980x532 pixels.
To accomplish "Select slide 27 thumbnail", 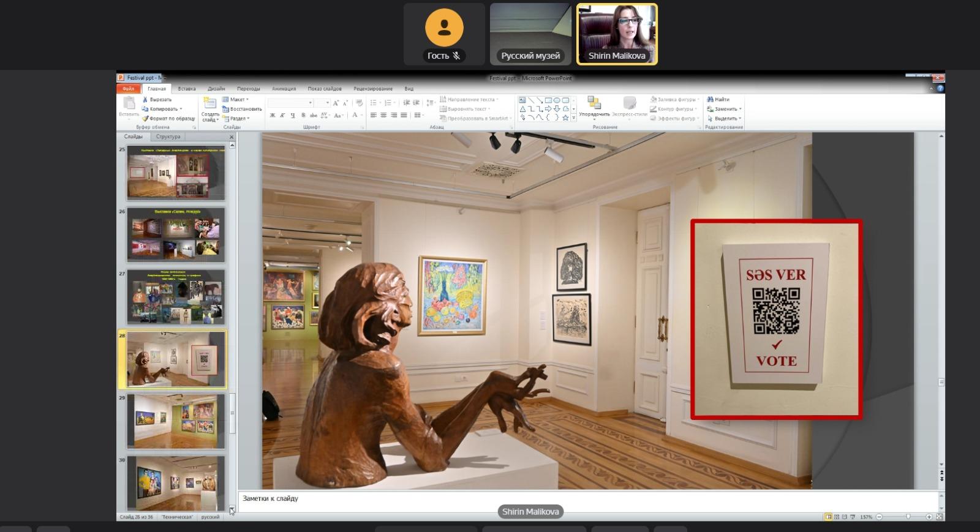I will click(x=176, y=297).
